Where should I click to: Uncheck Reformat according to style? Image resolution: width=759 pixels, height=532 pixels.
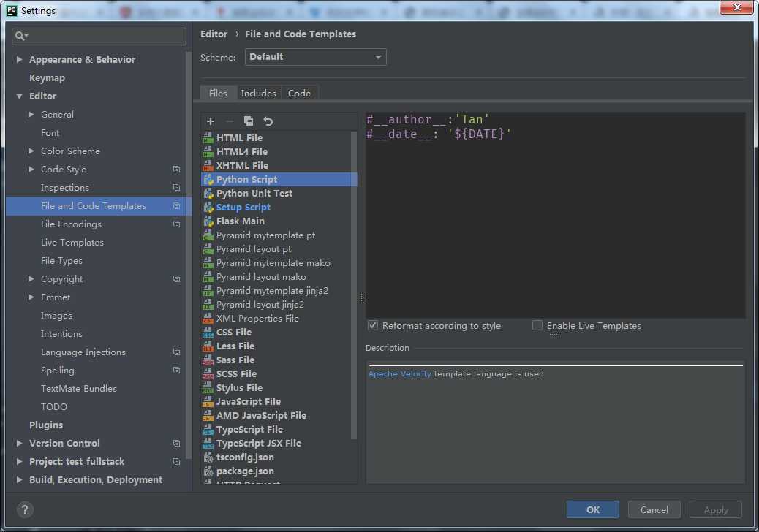pos(373,325)
